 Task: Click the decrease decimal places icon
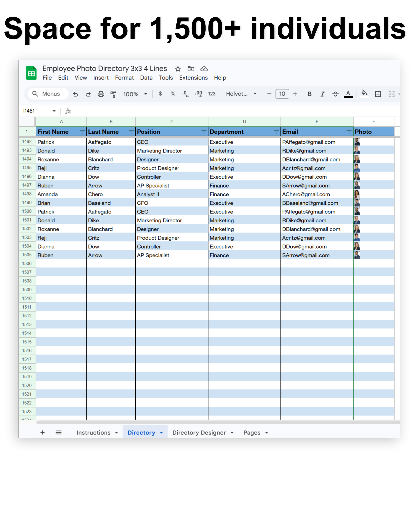click(x=185, y=94)
